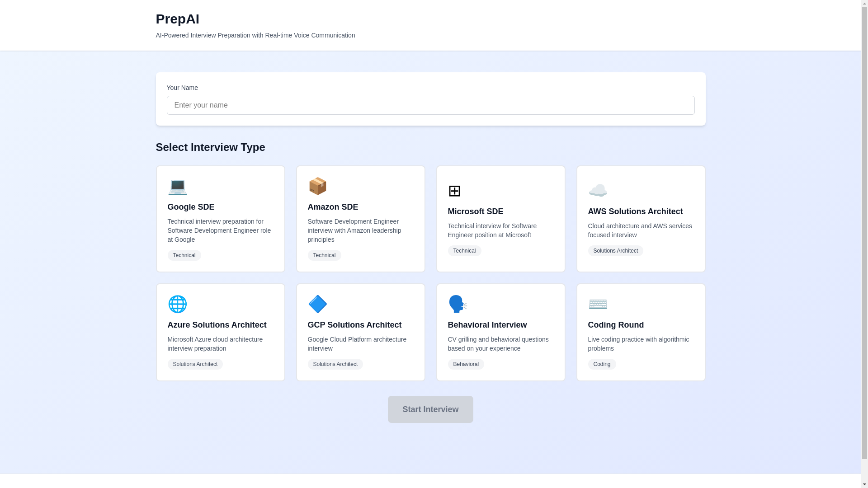Click Microsoft SDE description text
The image size is (868, 488).
point(492,230)
